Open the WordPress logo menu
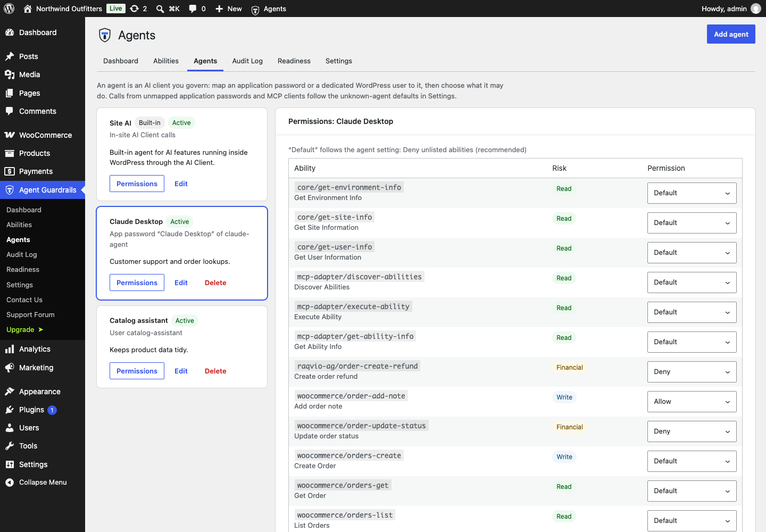766x532 pixels. pyautogui.click(x=9, y=9)
